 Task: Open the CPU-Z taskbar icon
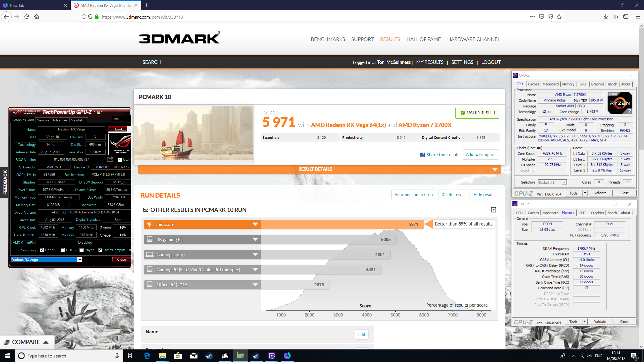point(272,356)
